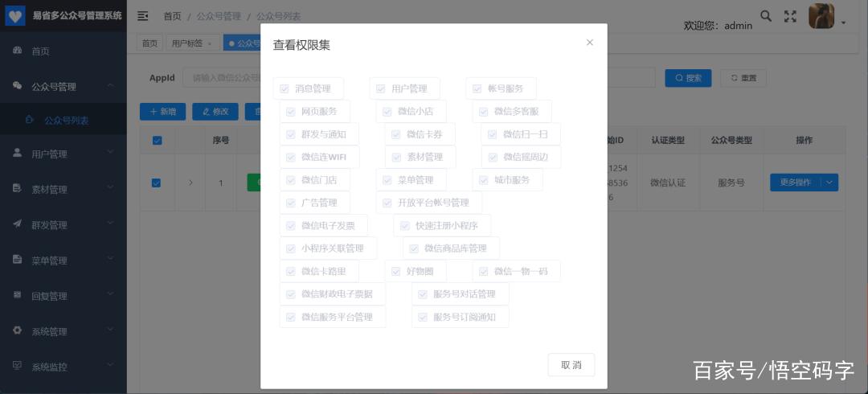
Task: Expand the 回复管理 sidebar chevron
Action: (110, 293)
